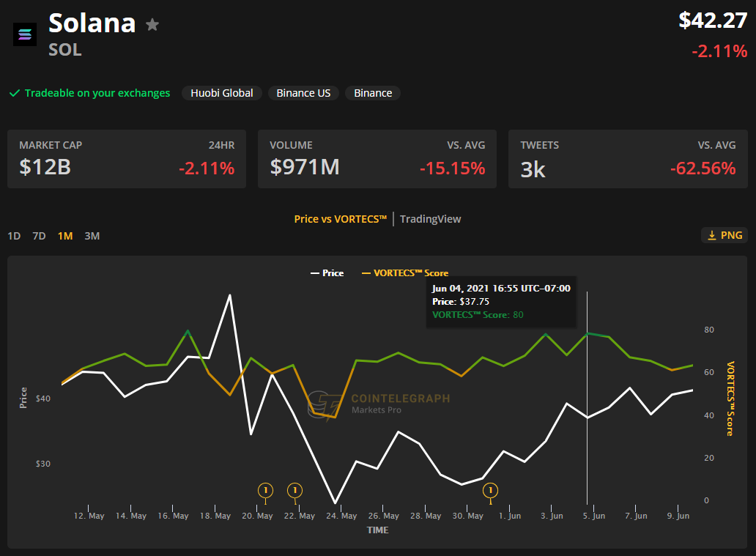Click the Tweets stats card
This screenshot has height=556, width=756.
pyautogui.click(x=628, y=159)
